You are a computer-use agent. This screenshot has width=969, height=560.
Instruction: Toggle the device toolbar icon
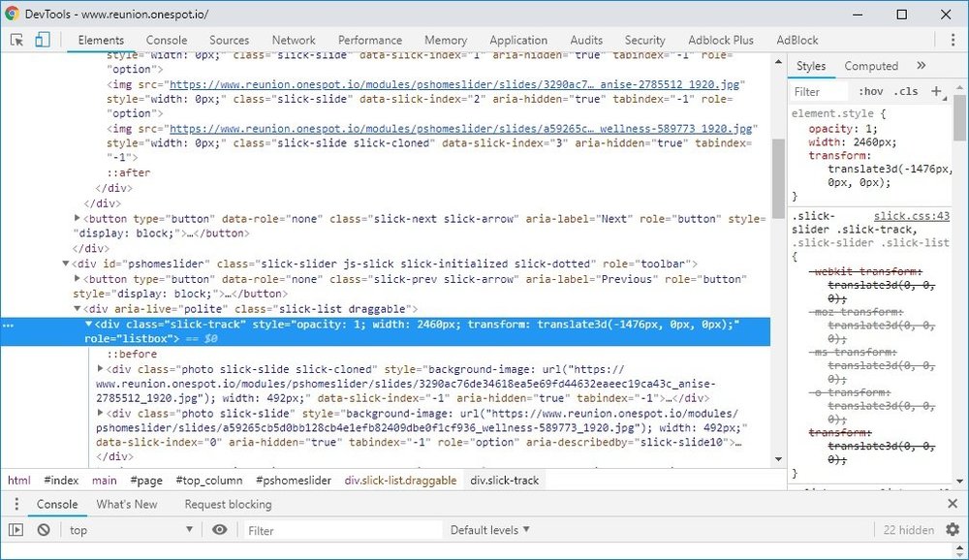[42, 40]
